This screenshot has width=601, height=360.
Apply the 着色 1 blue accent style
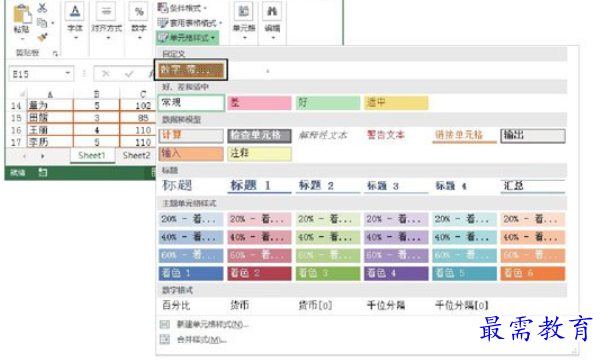point(191,273)
